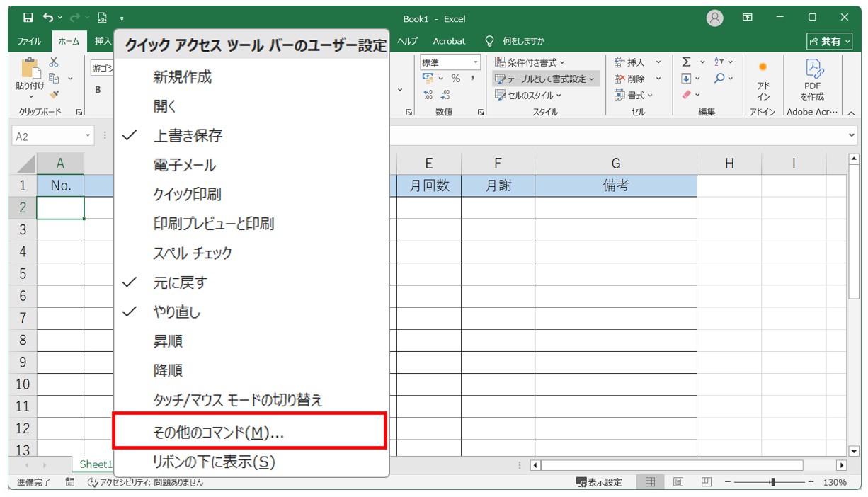Click the comma style icon
This screenshot has height=497, width=868.
[x=472, y=79]
